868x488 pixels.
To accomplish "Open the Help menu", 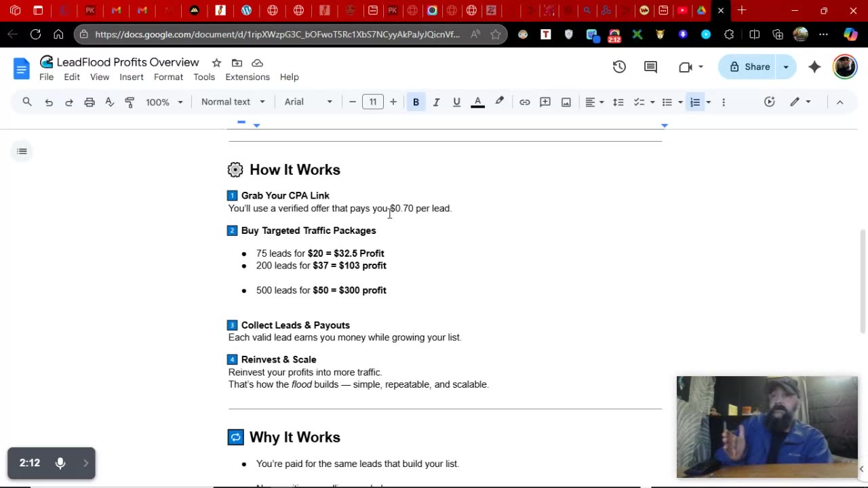I will pos(290,77).
